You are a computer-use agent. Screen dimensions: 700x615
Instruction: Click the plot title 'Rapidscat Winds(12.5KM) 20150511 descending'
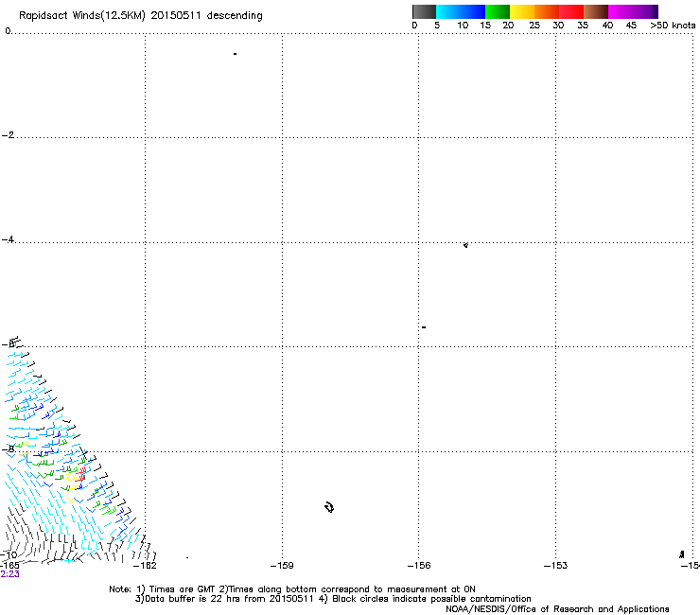pos(141,16)
